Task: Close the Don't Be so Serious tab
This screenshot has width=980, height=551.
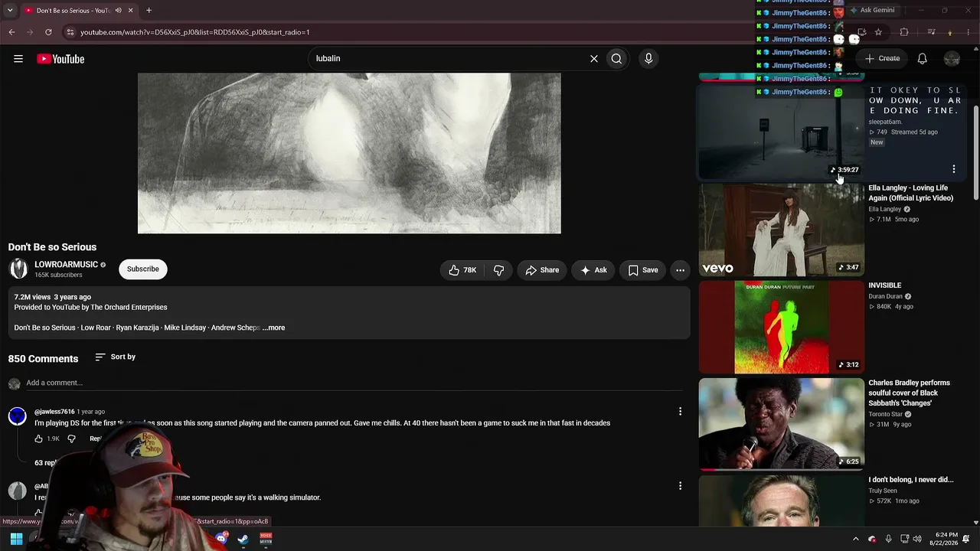Action: [130, 11]
